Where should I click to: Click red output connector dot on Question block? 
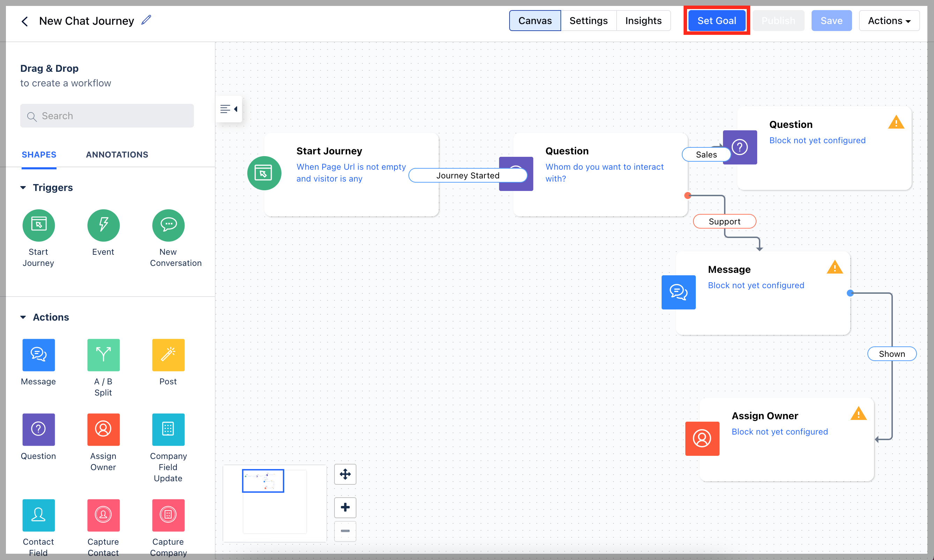(x=688, y=195)
